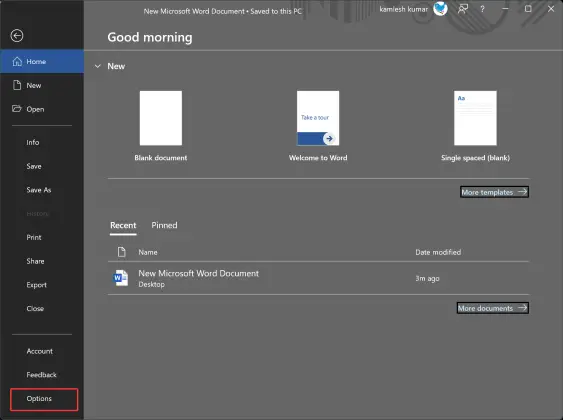Image resolution: width=563 pixels, height=420 pixels.
Task: Click the Date modified column header
Action: (438, 252)
